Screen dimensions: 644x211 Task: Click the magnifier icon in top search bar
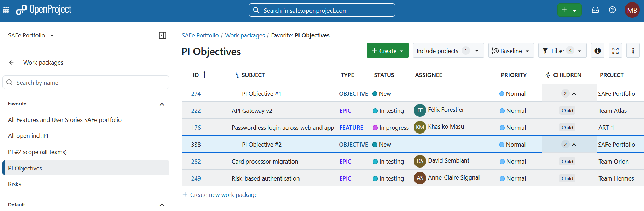[x=256, y=10]
